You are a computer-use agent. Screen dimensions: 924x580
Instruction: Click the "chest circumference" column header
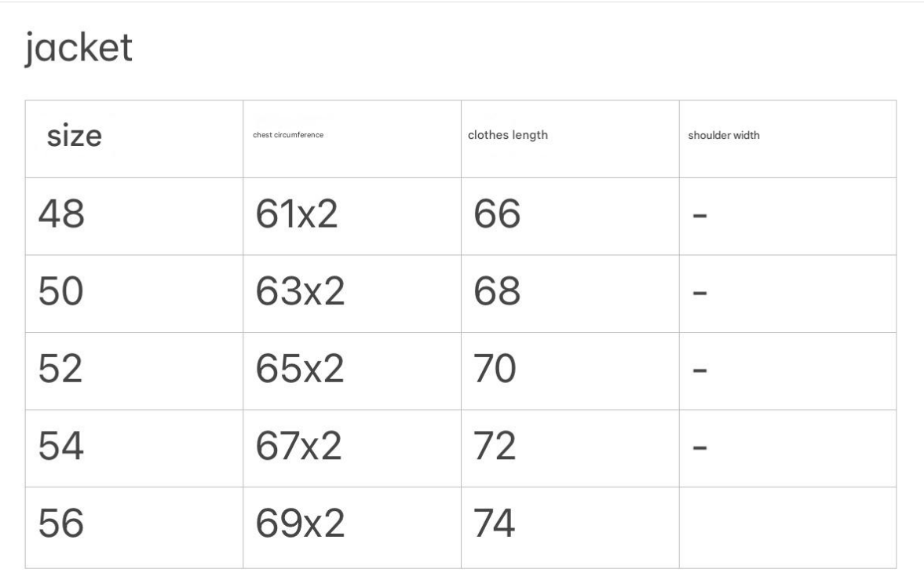click(x=288, y=135)
